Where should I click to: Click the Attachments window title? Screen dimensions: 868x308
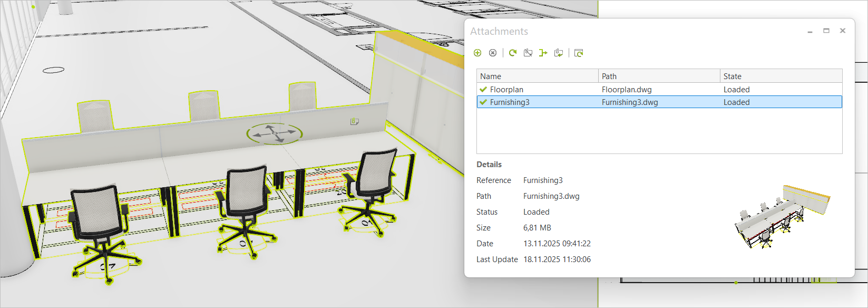[499, 31]
